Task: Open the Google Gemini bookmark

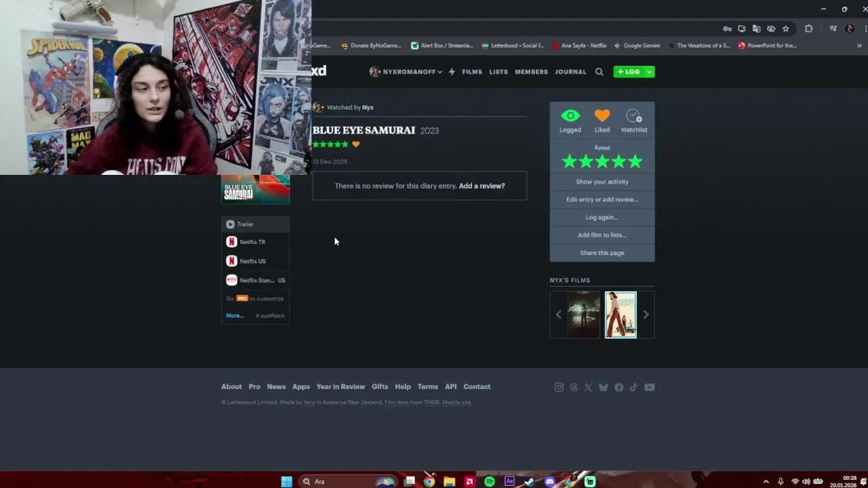Action: (x=637, y=45)
